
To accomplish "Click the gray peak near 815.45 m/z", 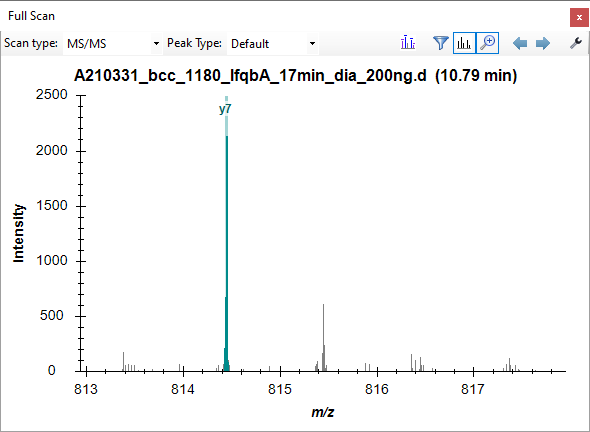I will 323,337.
